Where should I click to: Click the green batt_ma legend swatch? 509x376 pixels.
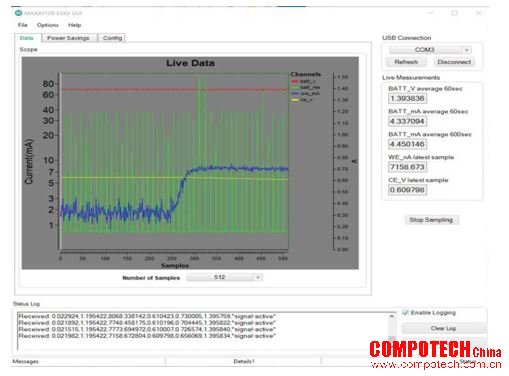click(x=295, y=87)
